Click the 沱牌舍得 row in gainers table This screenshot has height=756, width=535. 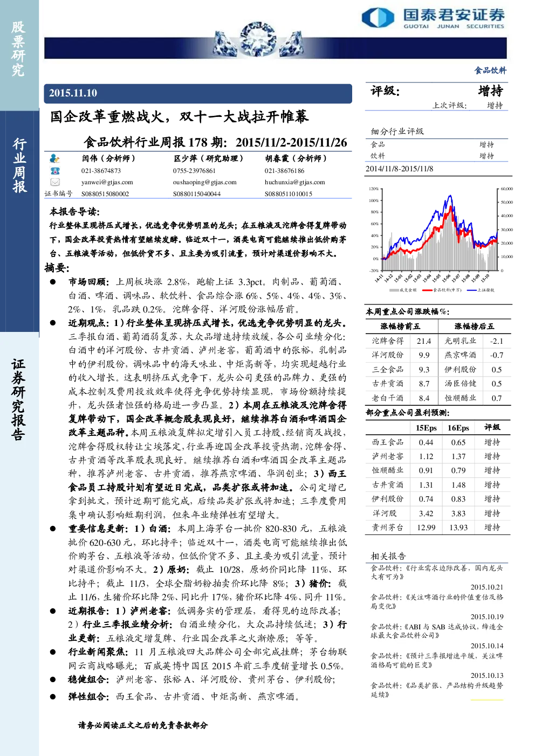pyautogui.click(x=402, y=341)
